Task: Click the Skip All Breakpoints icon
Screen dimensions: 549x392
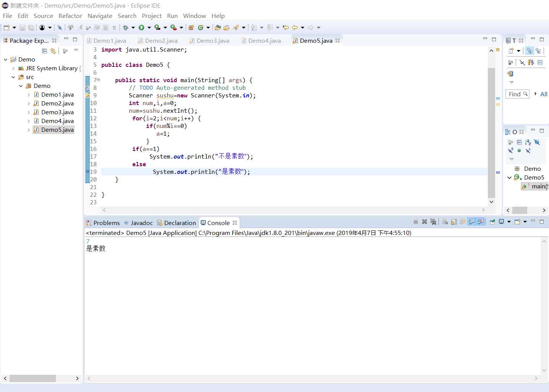Action: pos(60,28)
